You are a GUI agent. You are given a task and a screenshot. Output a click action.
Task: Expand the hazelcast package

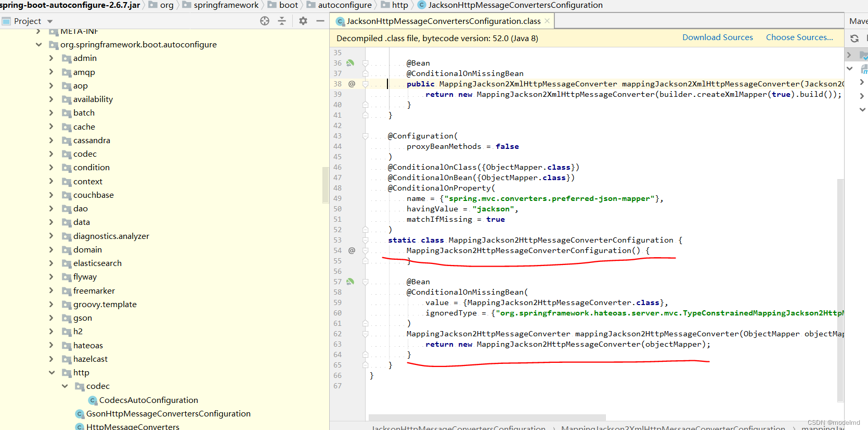pyautogui.click(x=51, y=359)
